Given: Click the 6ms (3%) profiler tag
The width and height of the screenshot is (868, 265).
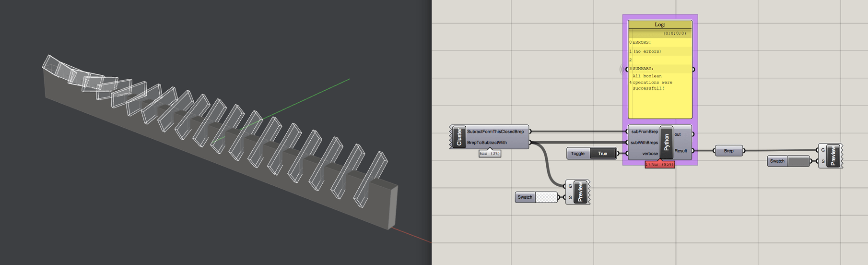Looking at the screenshot, I should [490, 154].
